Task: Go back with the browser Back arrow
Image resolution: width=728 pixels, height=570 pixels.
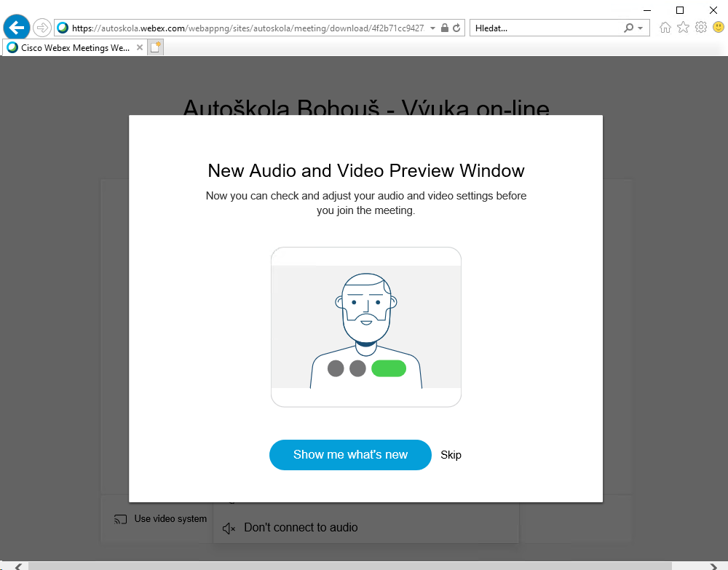Action: (17, 28)
